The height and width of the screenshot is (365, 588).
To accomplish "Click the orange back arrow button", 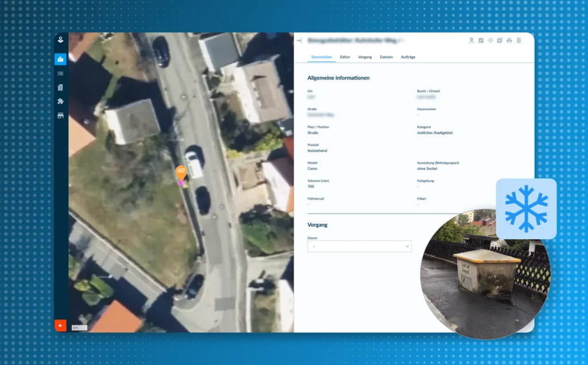I will click(60, 325).
